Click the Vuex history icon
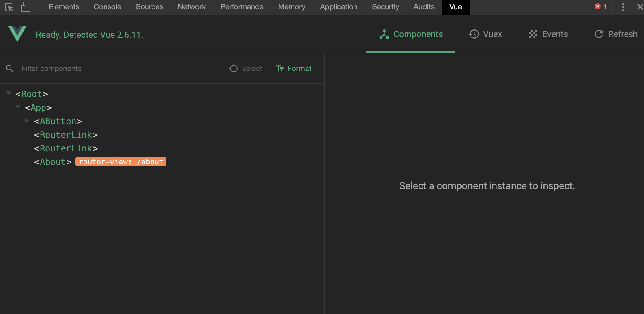 tap(474, 34)
